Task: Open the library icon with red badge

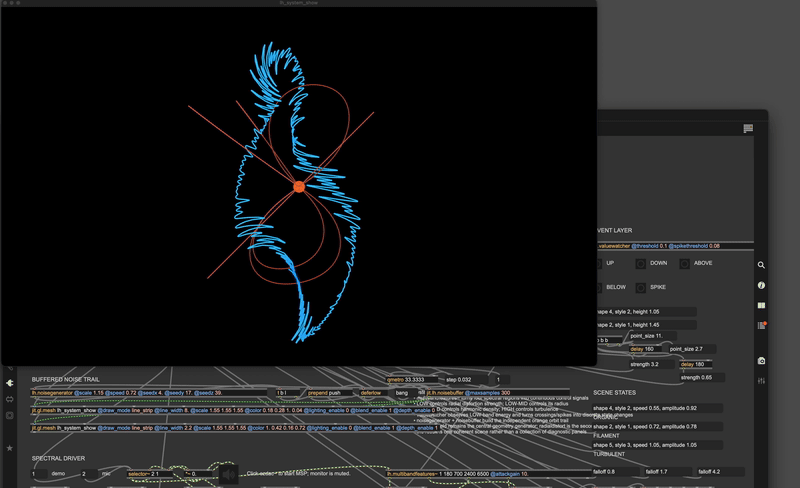Action: pyautogui.click(x=762, y=325)
